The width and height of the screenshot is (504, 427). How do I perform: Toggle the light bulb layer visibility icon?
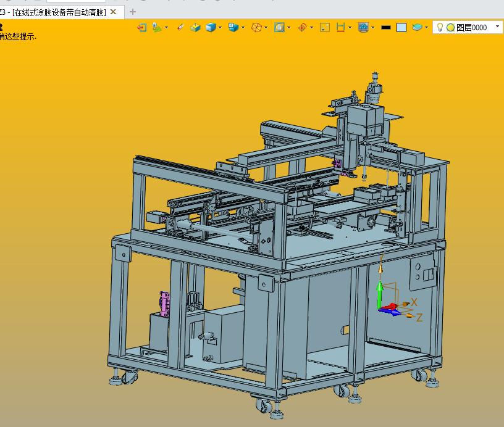[x=440, y=28]
